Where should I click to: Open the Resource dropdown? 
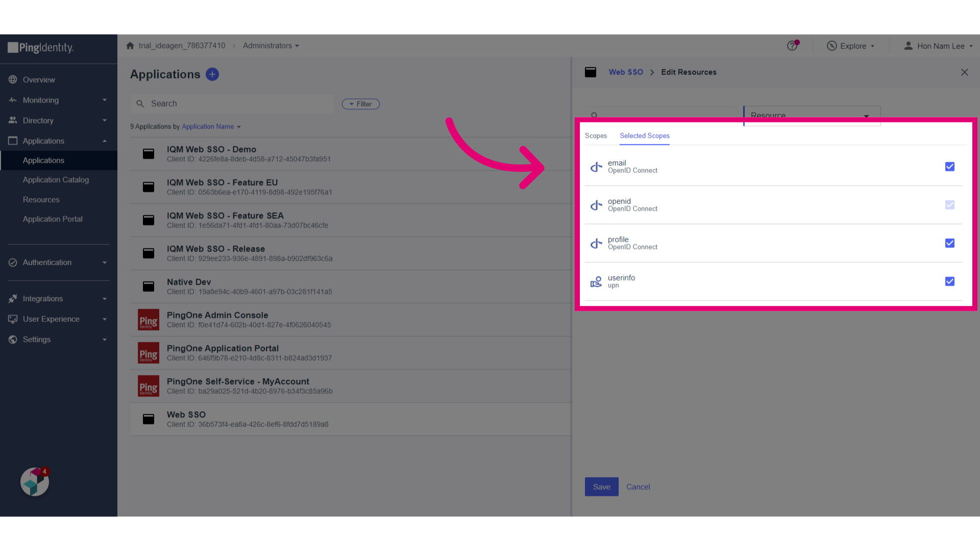tap(812, 116)
